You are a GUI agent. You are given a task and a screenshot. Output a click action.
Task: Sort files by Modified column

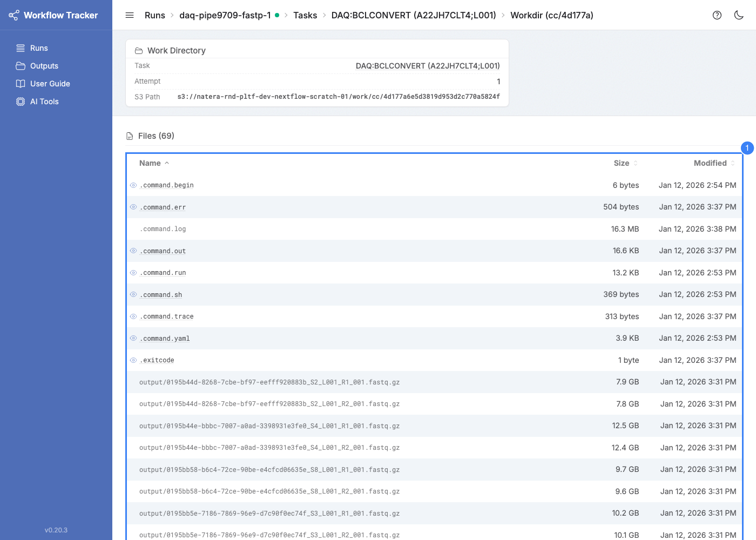[x=714, y=163]
